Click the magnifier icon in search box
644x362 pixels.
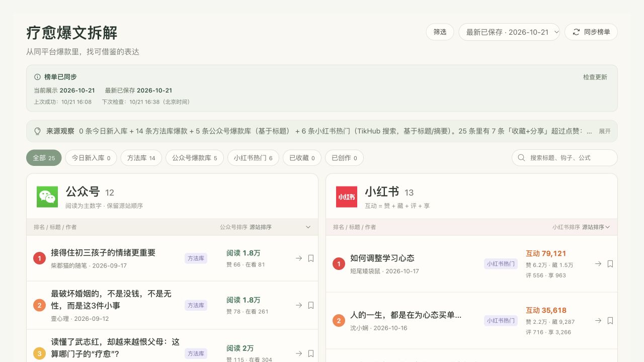521,157
